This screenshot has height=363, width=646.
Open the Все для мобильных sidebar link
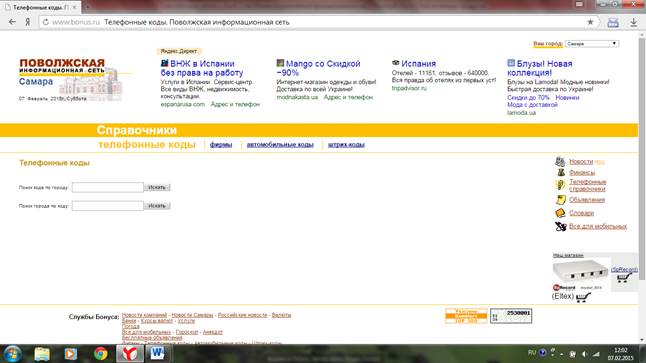click(x=598, y=226)
